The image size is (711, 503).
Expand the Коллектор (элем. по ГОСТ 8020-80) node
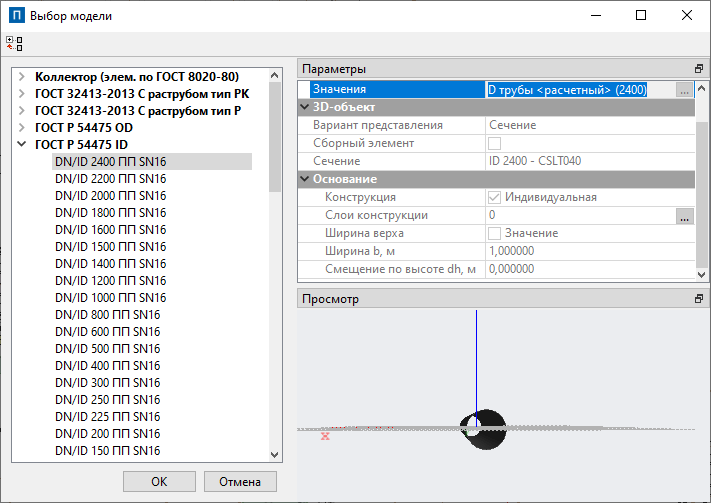(21, 77)
